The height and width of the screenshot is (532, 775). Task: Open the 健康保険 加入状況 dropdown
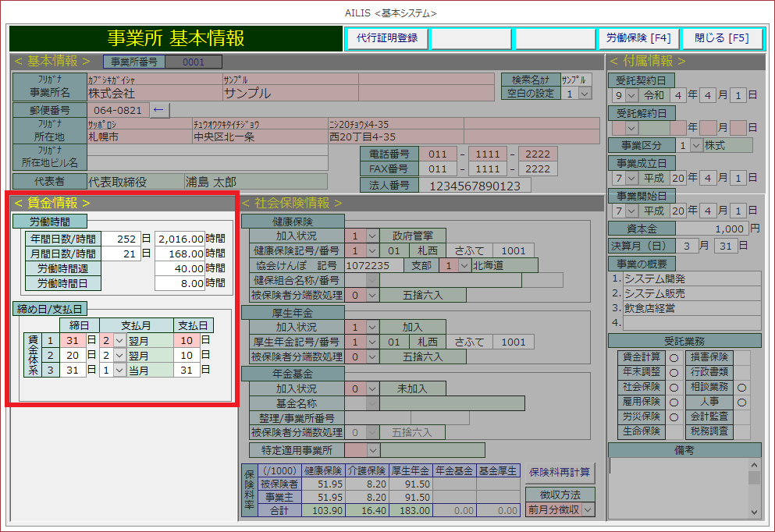[372, 236]
